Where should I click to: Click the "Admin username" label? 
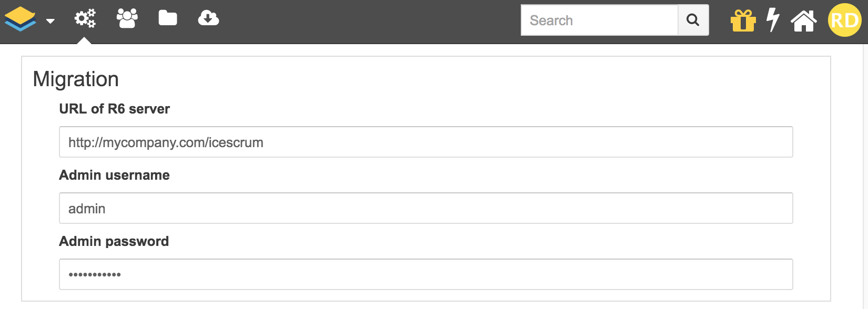tap(114, 175)
